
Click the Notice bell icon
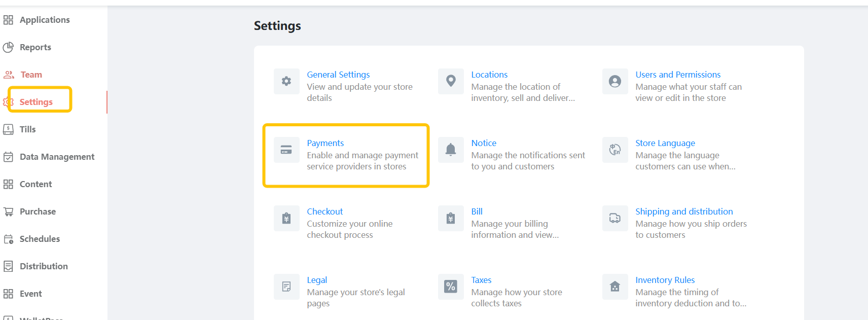(x=451, y=150)
